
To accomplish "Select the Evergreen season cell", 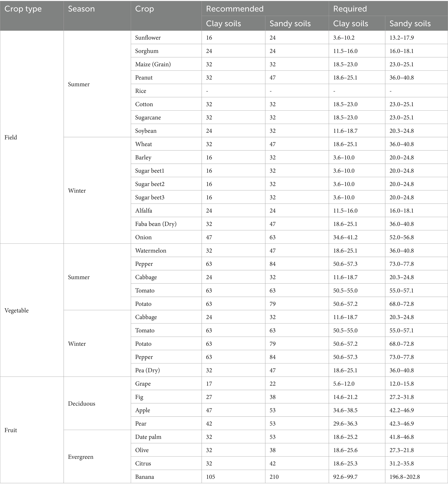I will 81,457.
